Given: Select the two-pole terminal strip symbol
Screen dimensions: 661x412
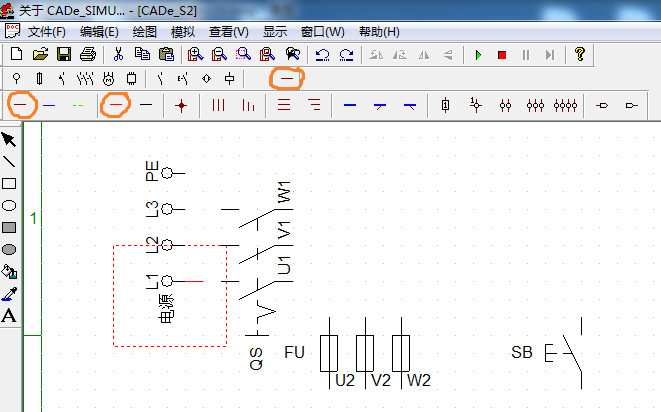Looking at the screenshot, I should click(x=505, y=105).
